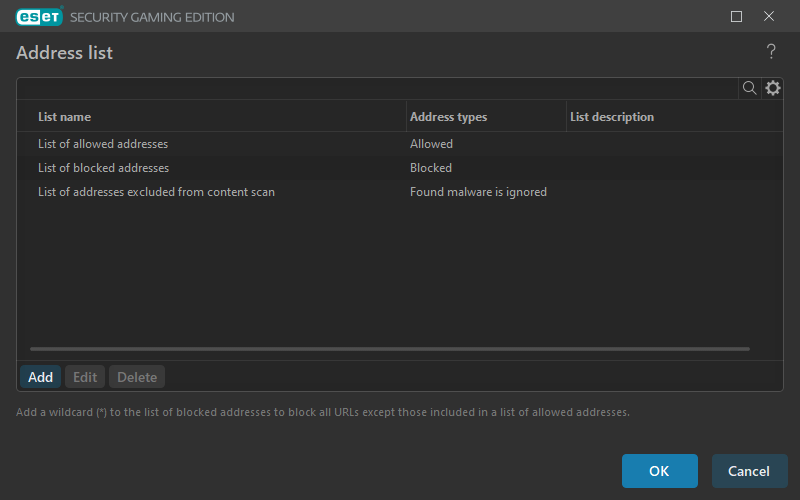Confirm with the OK button
Viewport: 800px width, 500px height.
coord(659,471)
